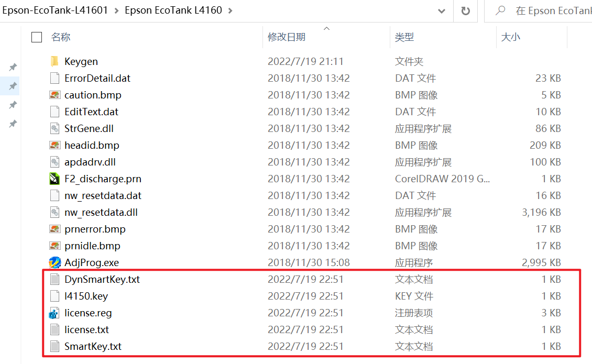Viewport: 592px width, 364px height.
Task: Click the prnidle.bmp image icon
Action: click(54, 246)
